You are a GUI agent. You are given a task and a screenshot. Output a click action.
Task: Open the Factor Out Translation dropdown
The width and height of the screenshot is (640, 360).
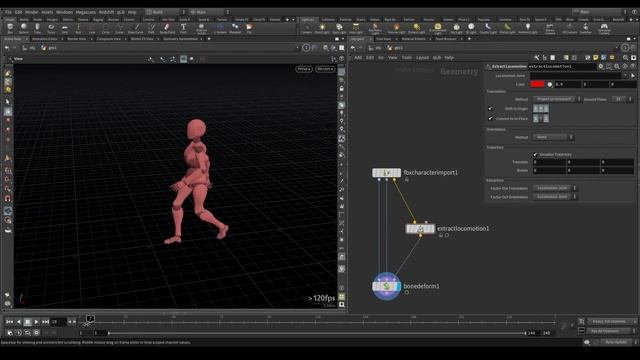coord(555,188)
